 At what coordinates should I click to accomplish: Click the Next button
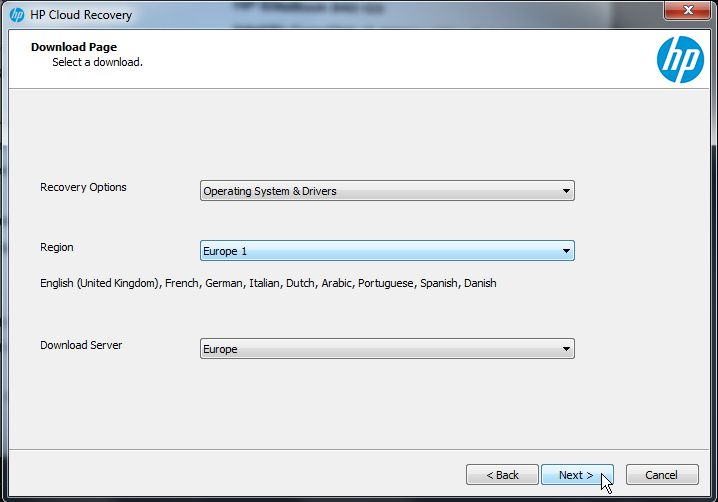tap(577, 475)
